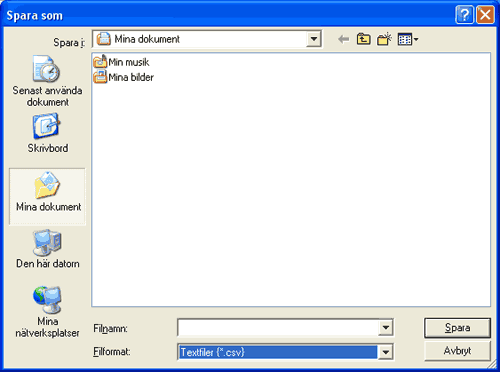Image resolution: width=500 pixels, height=372 pixels.
Task: Click the help question mark button
Action: (x=464, y=15)
